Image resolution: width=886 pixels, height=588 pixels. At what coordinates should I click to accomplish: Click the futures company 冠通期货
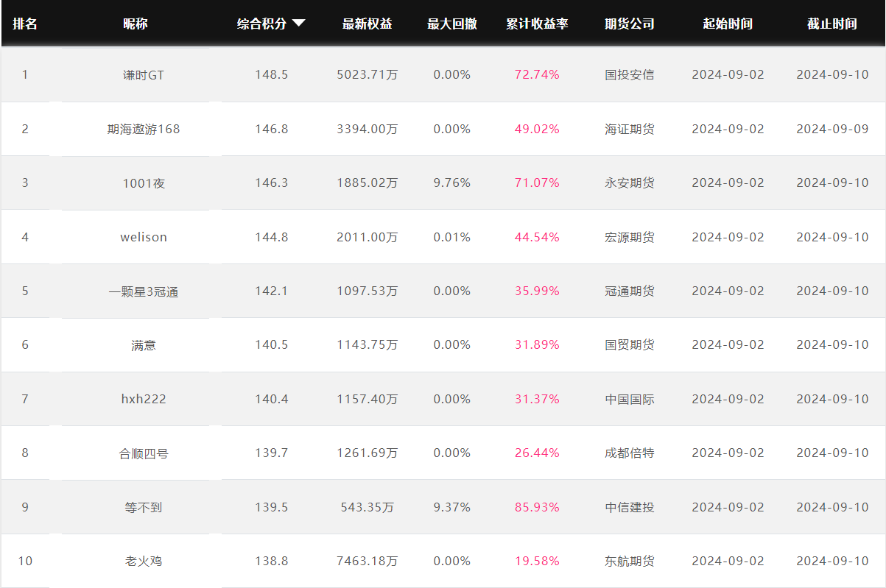tap(630, 291)
